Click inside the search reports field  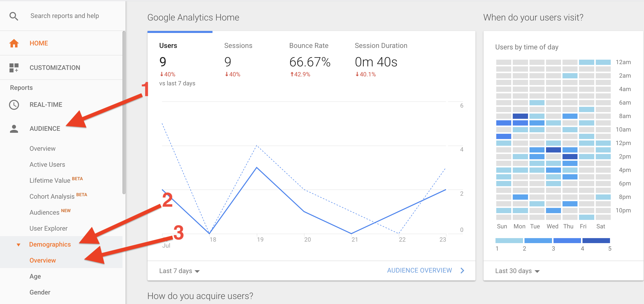(65, 15)
